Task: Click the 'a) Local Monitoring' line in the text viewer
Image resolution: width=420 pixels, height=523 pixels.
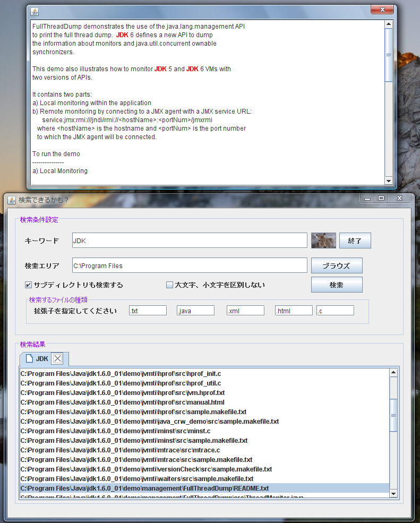Action: pyautogui.click(x=60, y=171)
